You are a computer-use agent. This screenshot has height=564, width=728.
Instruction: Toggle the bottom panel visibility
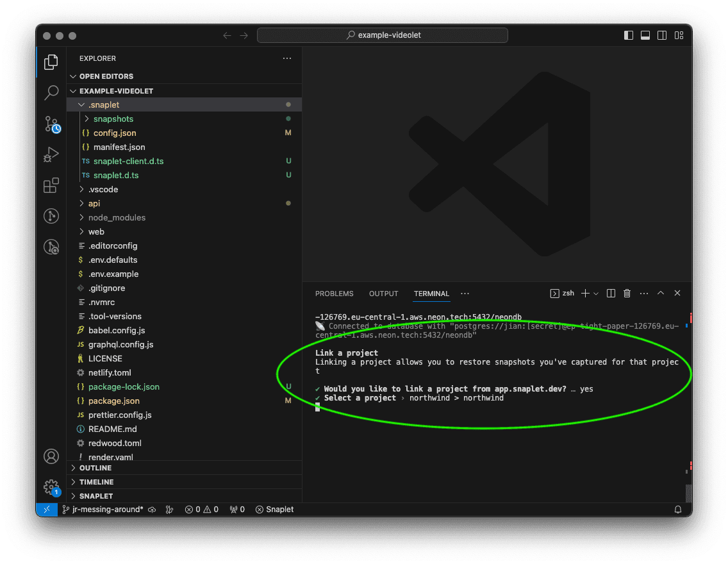(645, 35)
